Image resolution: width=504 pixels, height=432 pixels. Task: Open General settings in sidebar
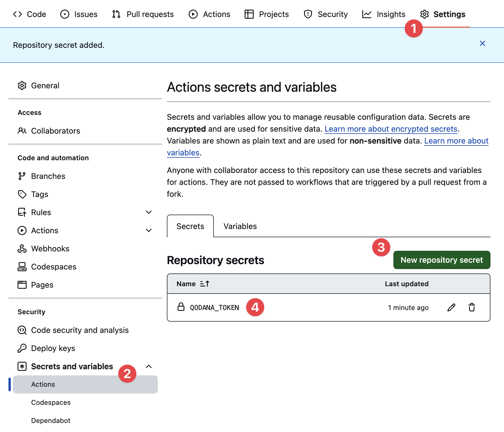tap(85, 85)
